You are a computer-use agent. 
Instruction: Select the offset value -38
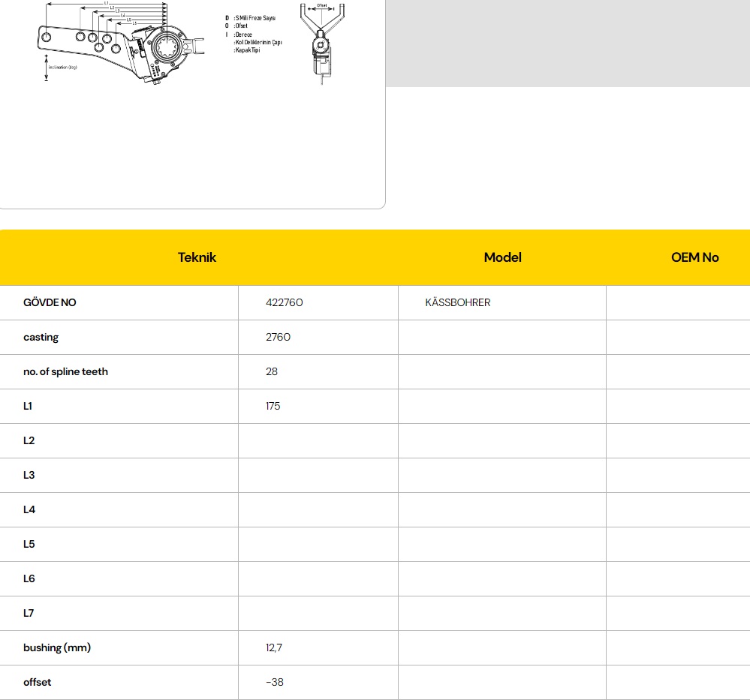coord(275,682)
